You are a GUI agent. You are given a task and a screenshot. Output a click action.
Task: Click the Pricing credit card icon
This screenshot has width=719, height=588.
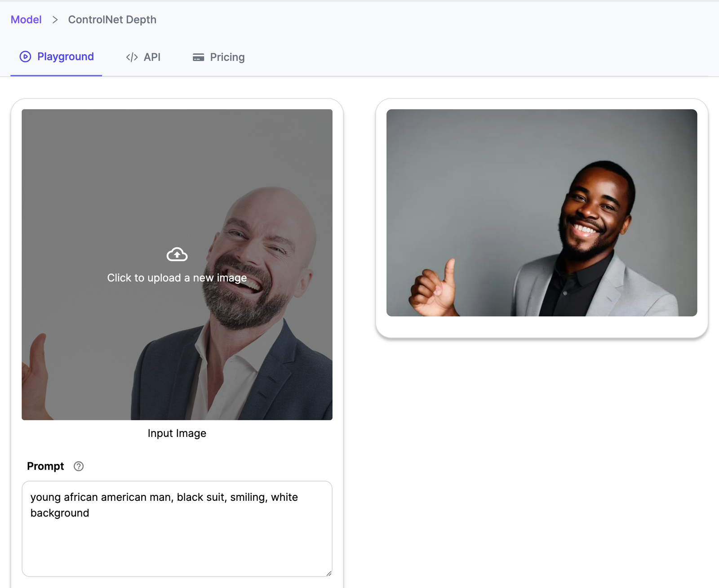click(x=198, y=57)
